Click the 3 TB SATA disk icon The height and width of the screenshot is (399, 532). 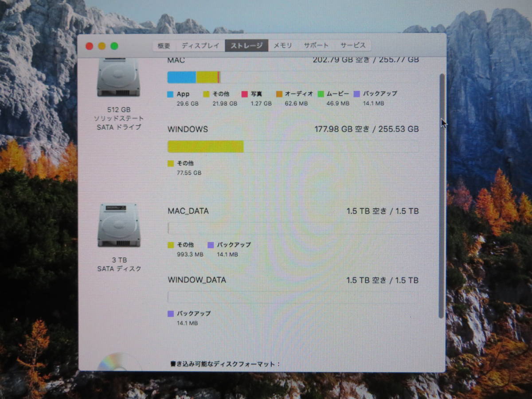coord(119,226)
